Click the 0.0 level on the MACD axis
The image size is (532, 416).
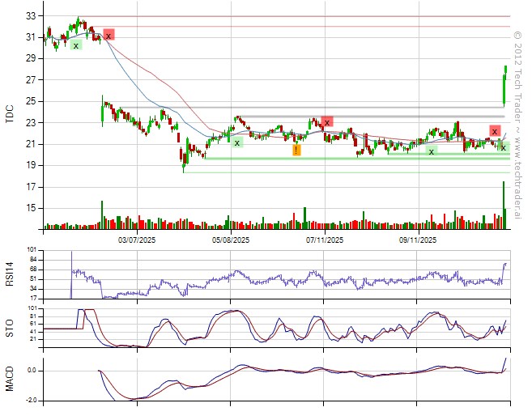[32, 371]
